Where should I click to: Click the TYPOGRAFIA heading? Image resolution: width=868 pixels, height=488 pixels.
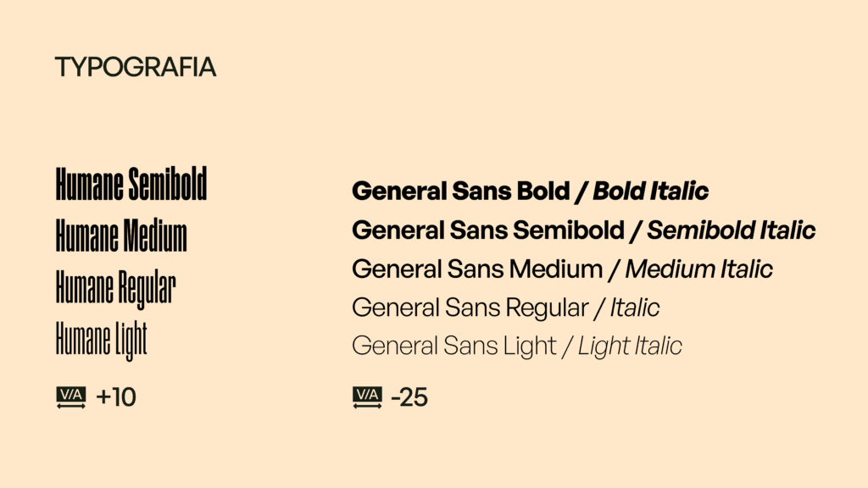pyautogui.click(x=136, y=68)
